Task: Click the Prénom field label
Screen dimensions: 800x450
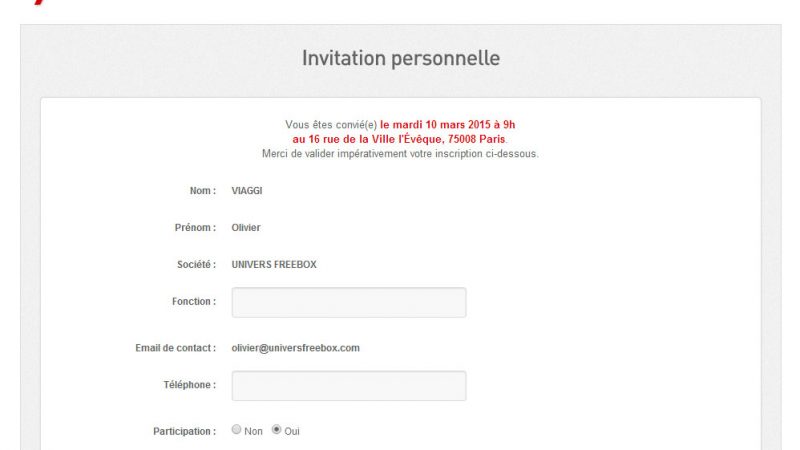Action: click(x=195, y=227)
